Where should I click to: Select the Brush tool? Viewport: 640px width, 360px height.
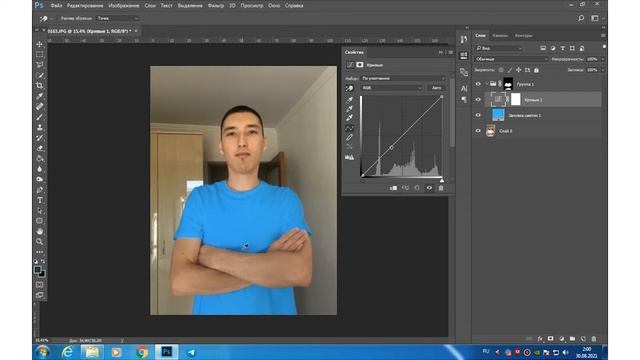[40, 117]
